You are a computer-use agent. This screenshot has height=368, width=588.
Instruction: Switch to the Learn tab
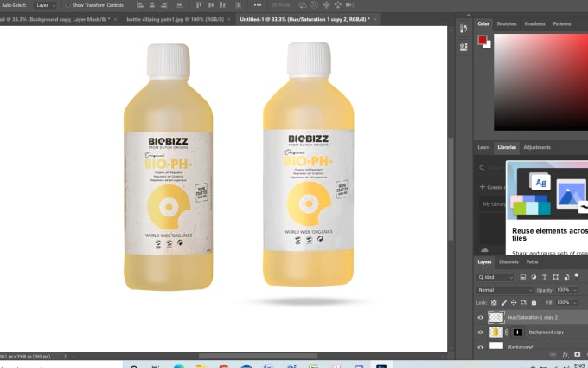coord(483,147)
